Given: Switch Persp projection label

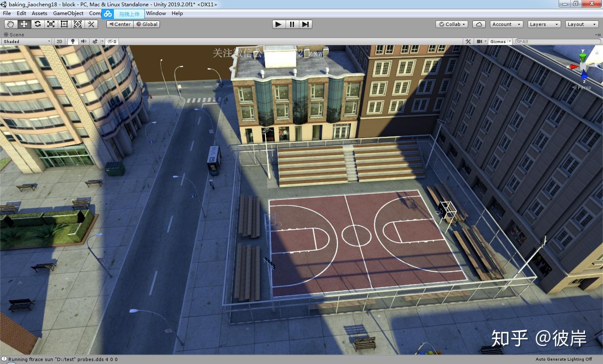Looking at the screenshot, I should (x=582, y=87).
